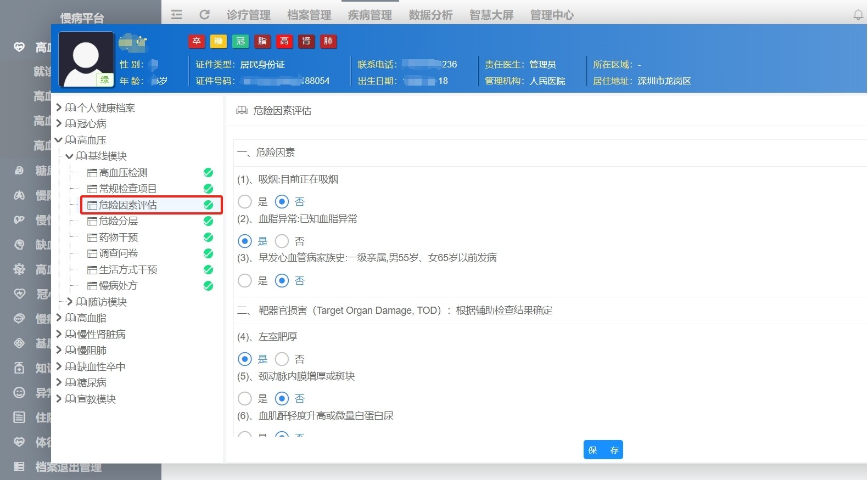Image resolution: width=868 pixels, height=480 pixels.
Task: Select 是 for 早发心血管病家族史
Action: [245, 281]
